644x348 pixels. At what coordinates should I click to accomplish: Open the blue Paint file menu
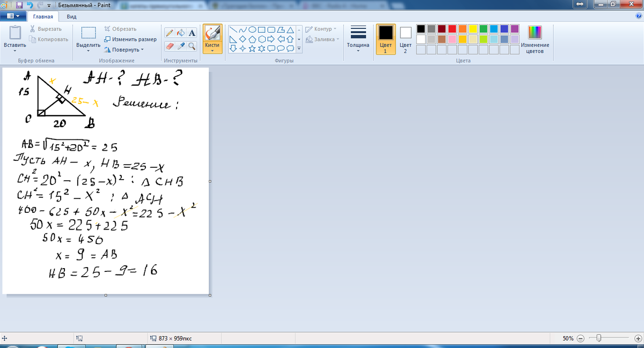(x=13, y=17)
